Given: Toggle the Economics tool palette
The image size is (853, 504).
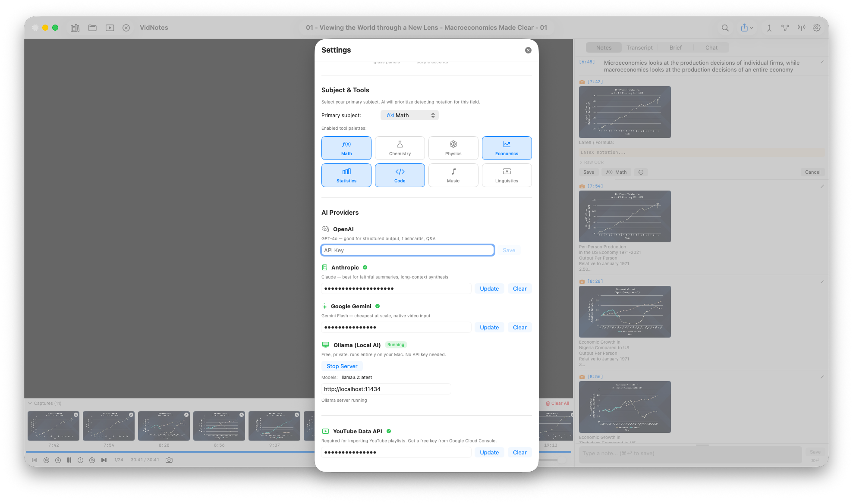Looking at the screenshot, I should click(507, 148).
